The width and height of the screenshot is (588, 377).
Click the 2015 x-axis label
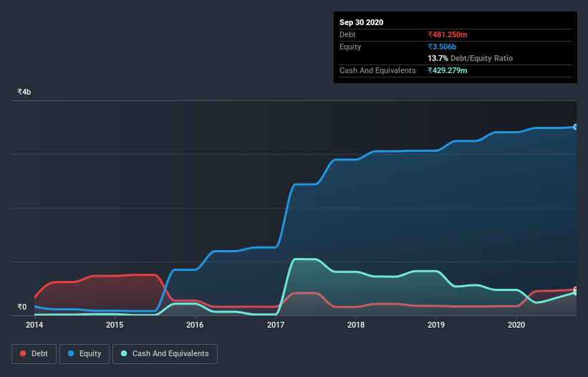click(115, 325)
